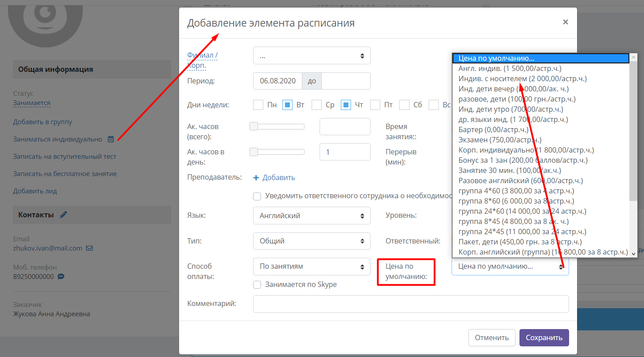This screenshot has width=644, height=357.
Task: Enable the Занимается по Skype checkbox
Action: coord(257,285)
